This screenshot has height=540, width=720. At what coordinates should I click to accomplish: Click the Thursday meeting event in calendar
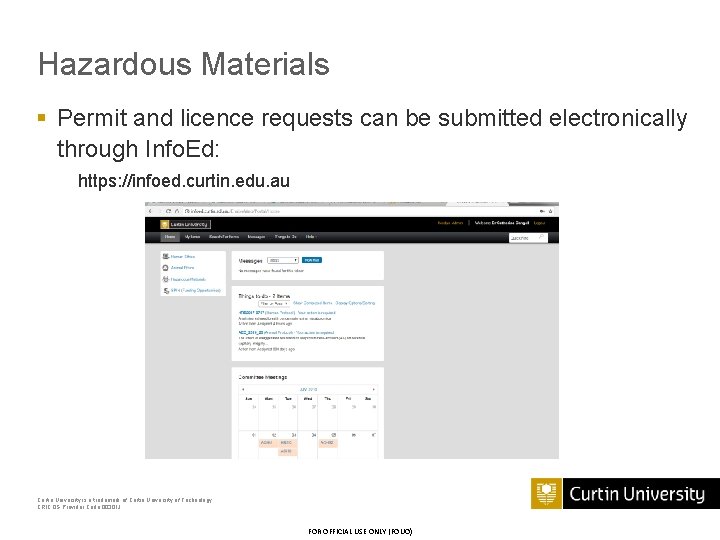328,443
